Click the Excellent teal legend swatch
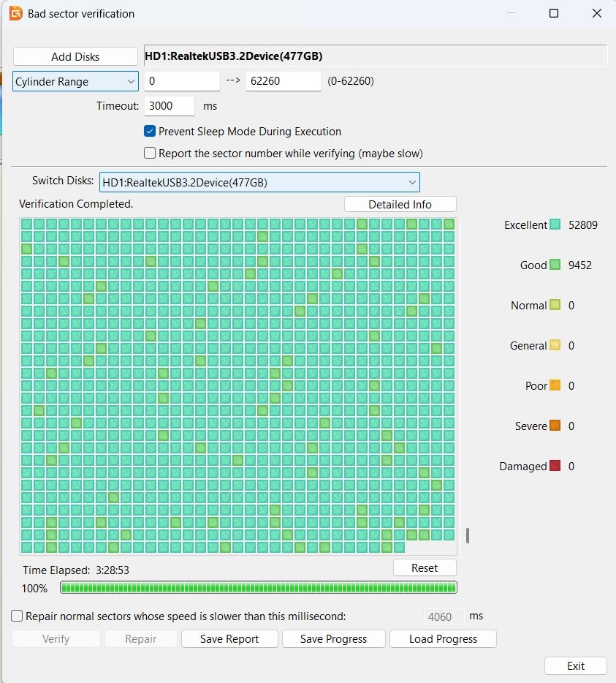 pos(555,225)
